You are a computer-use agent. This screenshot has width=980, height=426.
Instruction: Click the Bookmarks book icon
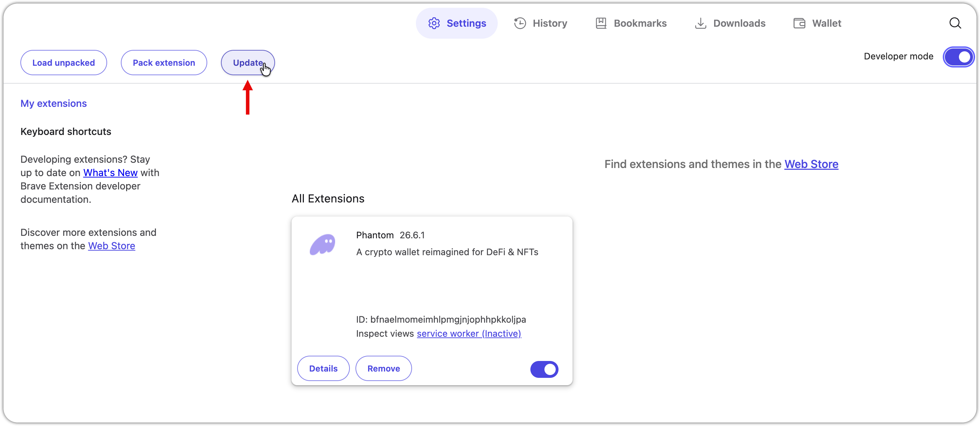pos(601,23)
